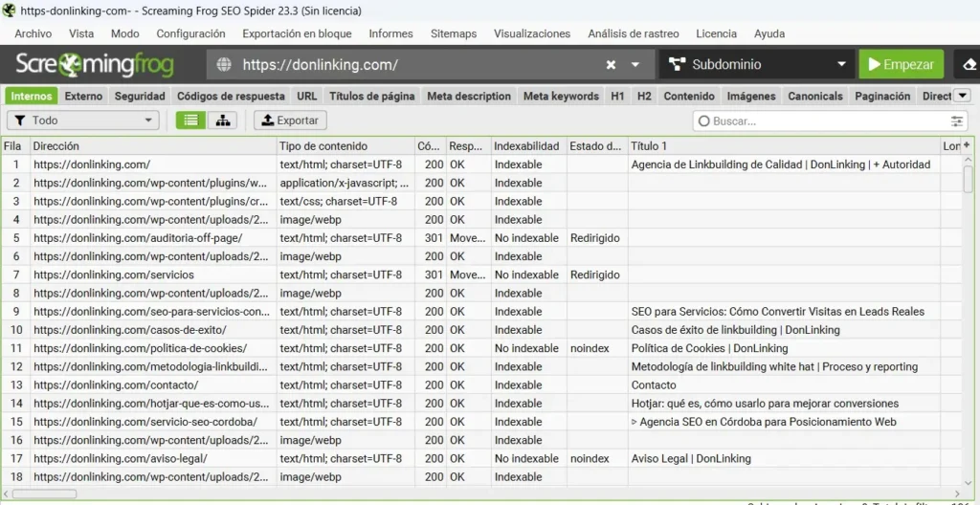
Task: Open the Licencia menu
Action: click(716, 33)
